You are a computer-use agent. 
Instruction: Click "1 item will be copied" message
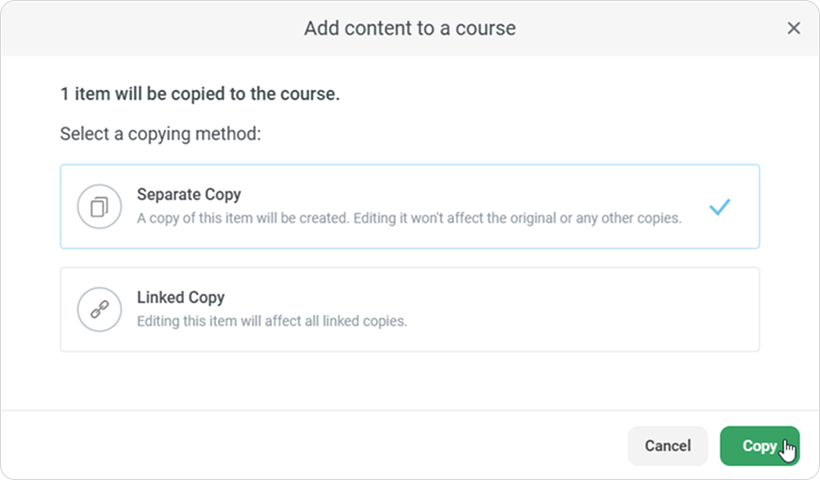[x=200, y=95]
